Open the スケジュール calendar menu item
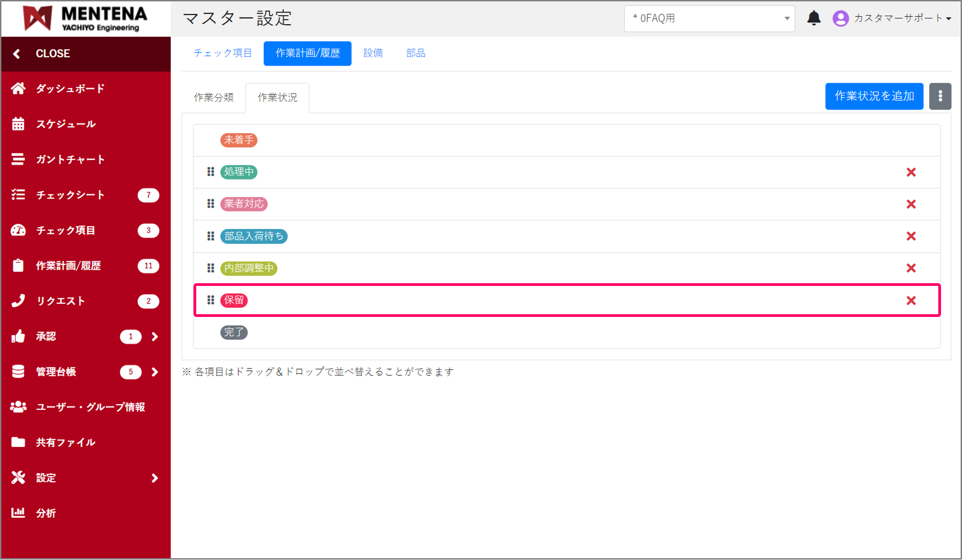This screenshot has width=962, height=560. (x=66, y=124)
